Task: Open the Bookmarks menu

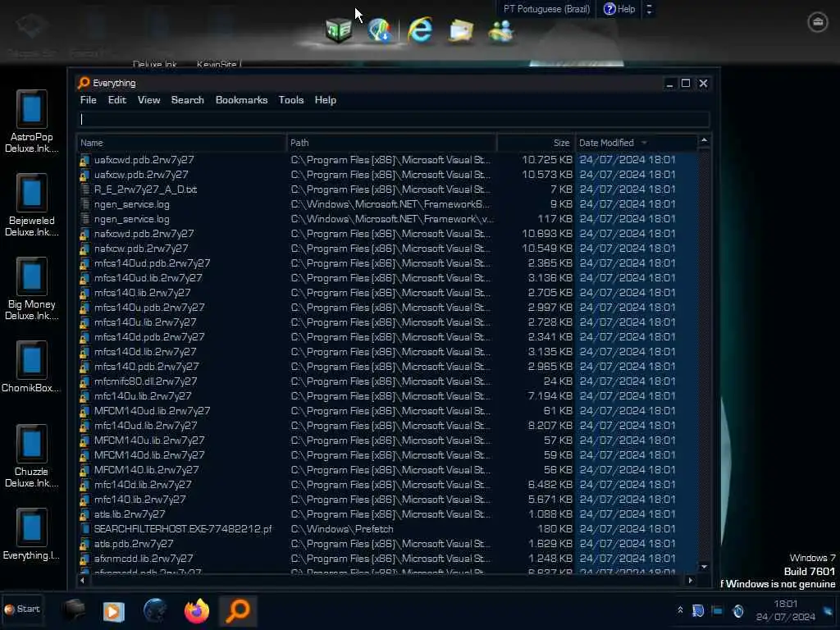Action: click(x=241, y=100)
